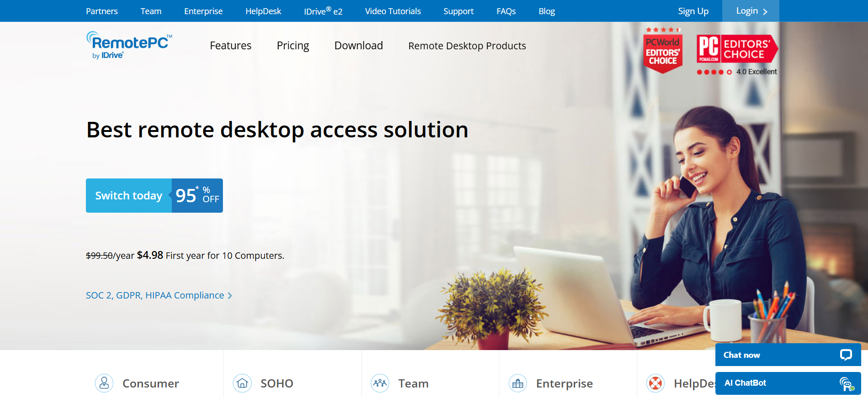Screen dimensions: 868x398
Task: Select the HelpDesk plan tab label
Action: (x=694, y=383)
